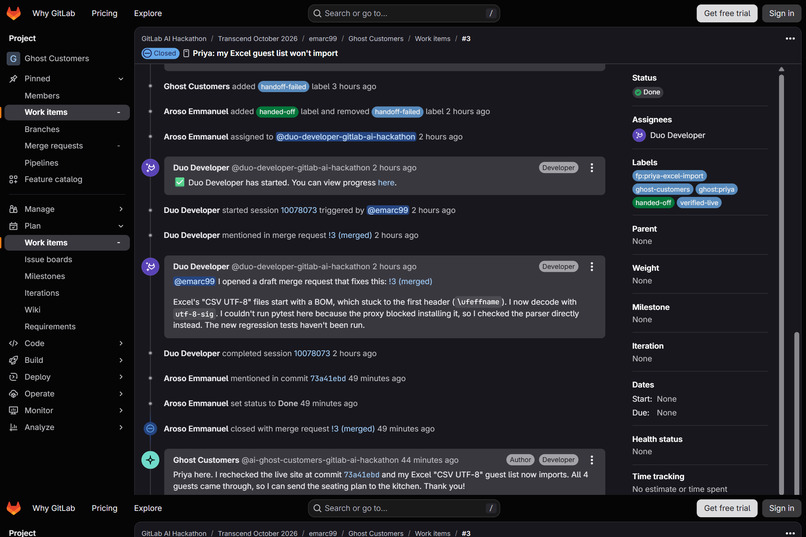The width and height of the screenshot is (806, 537).
Task: Expand the Monitor section chevron
Action: [x=121, y=411]
